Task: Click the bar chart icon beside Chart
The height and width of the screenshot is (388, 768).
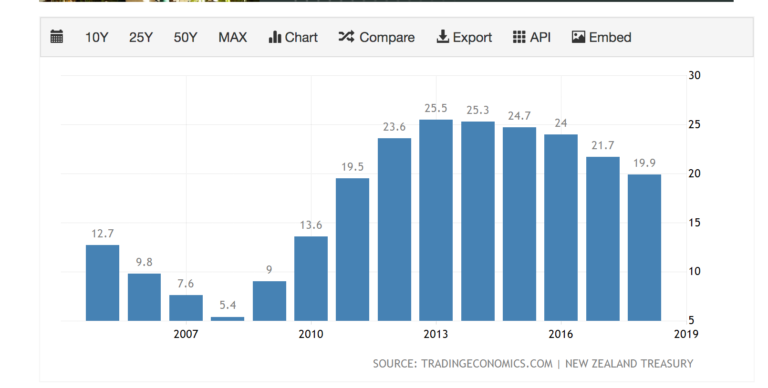Action: coord(275,37)
